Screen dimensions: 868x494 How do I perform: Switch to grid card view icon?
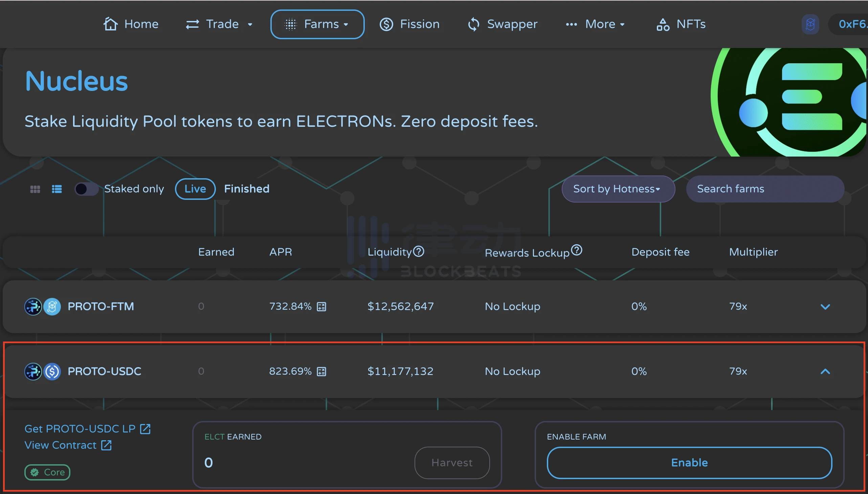pos(35,189)
